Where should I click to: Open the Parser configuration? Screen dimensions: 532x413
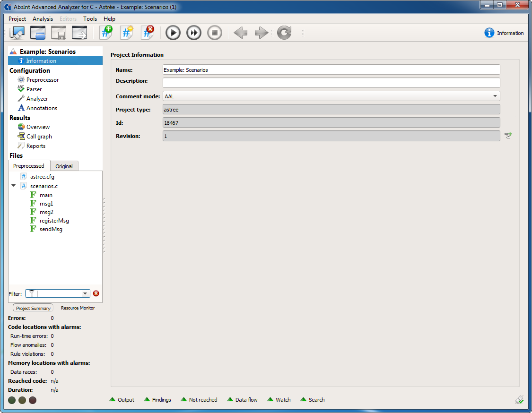point(34,89)
